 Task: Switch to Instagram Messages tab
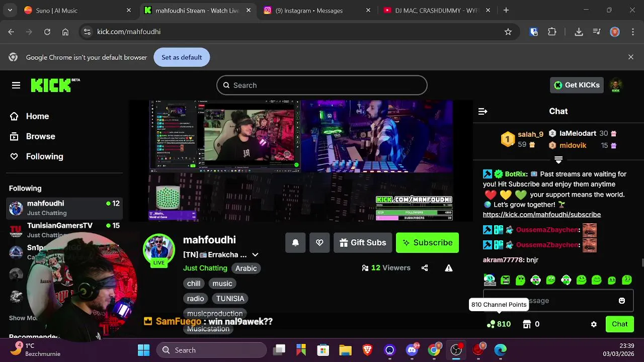tap(317, 11)
